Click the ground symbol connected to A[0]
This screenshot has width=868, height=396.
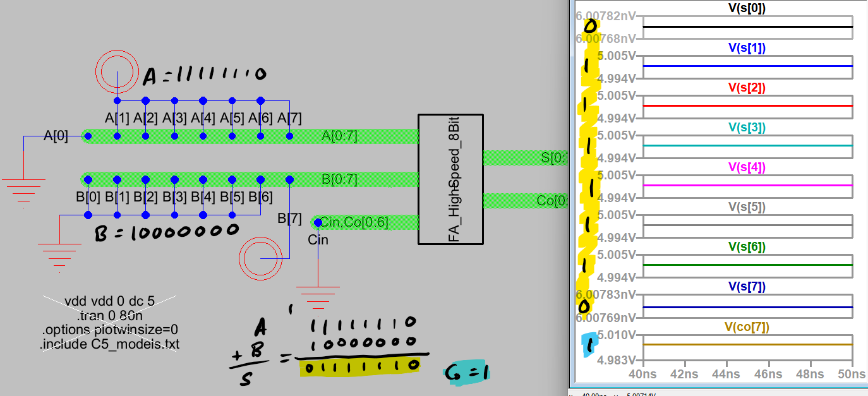click(x=23, y=188)
